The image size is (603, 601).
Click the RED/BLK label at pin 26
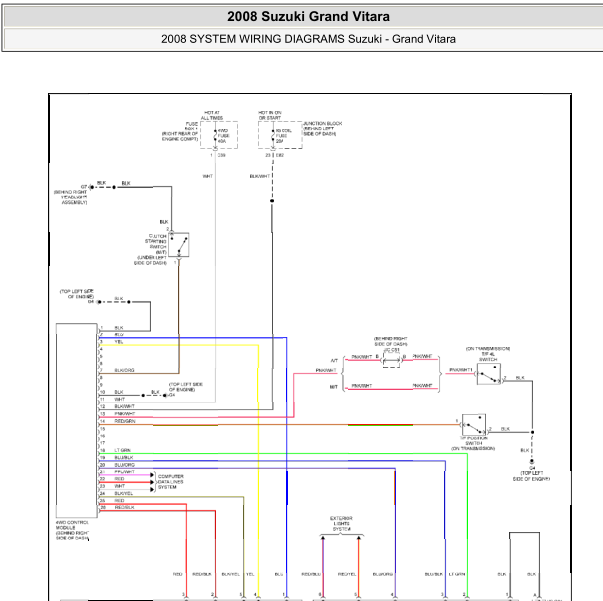125,508
